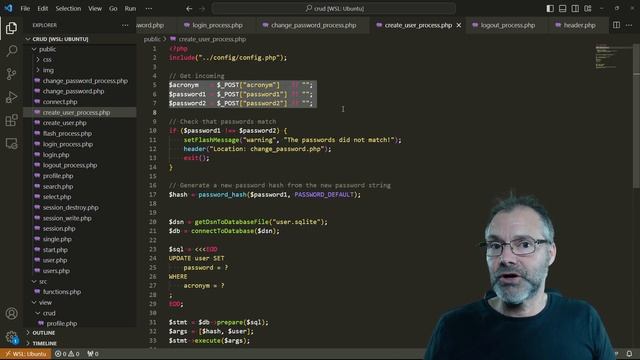Image resolution: width=640 pixels, height=360 pixels.
Task: Open the Edit menu
Action: pyautogui.click(x=42, y=9)
